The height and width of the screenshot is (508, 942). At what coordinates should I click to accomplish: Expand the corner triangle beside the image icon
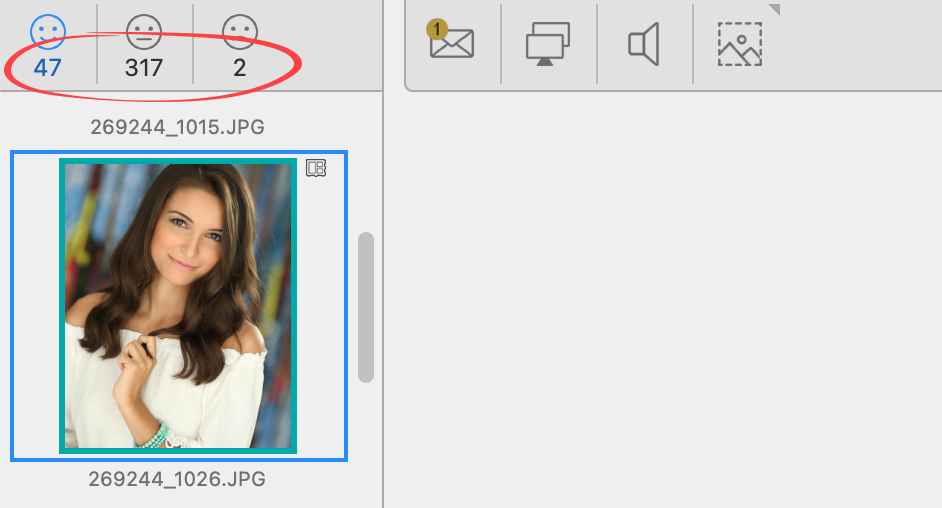[x=773, y=9]
